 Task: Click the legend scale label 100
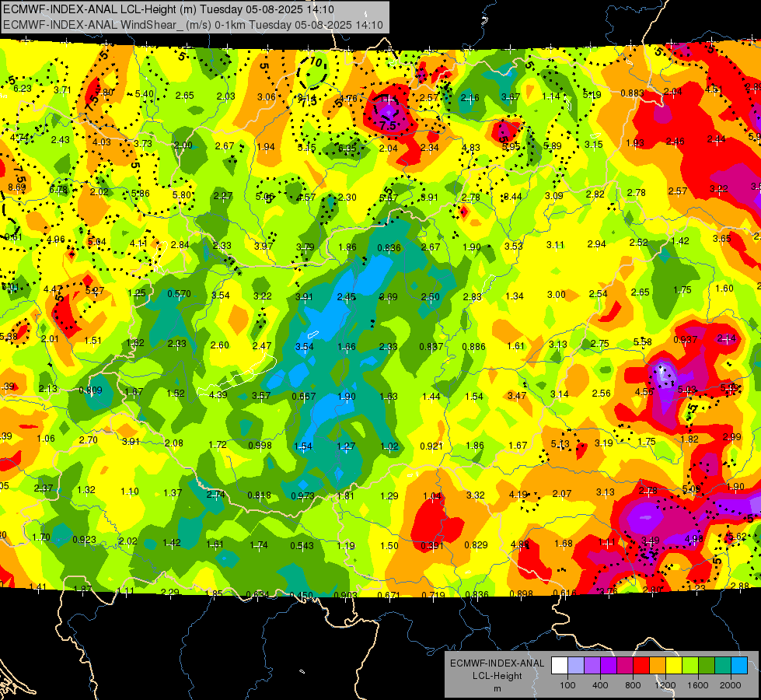tap(568, 685)
